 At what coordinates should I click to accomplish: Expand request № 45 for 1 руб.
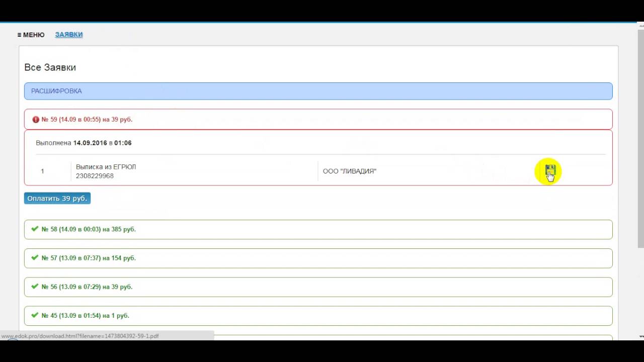pos(318,315)
